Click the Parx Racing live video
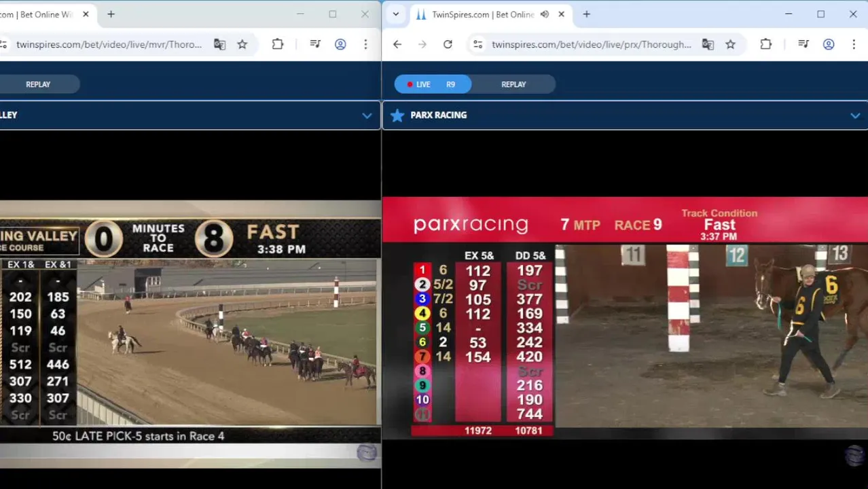The height and width of the screenshot is (489, 868). pos(625,318)
